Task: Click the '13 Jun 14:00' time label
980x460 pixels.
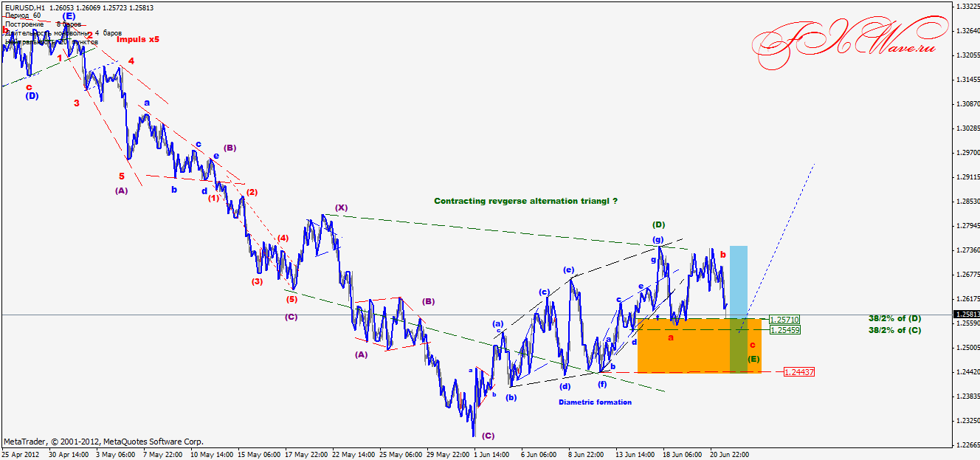Action: (635, 455)
